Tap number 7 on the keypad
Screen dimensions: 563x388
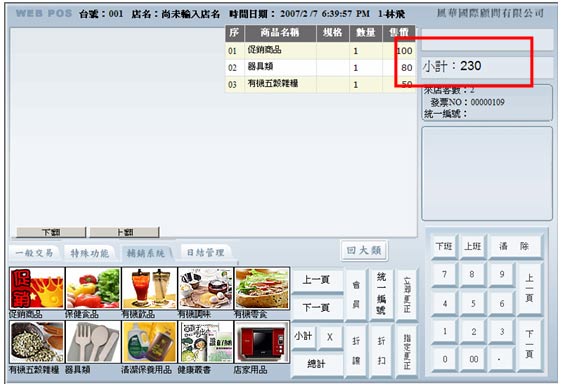(444, 274)
